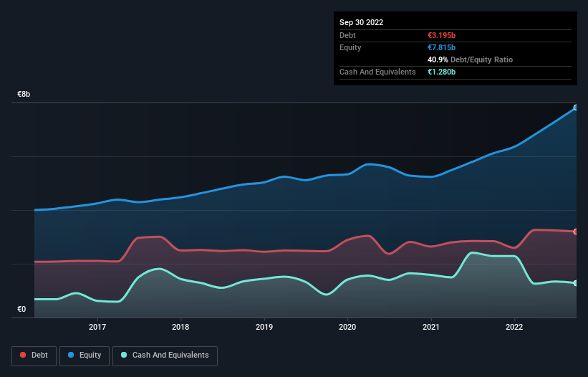Click the teal Cash legend dot

124,355
